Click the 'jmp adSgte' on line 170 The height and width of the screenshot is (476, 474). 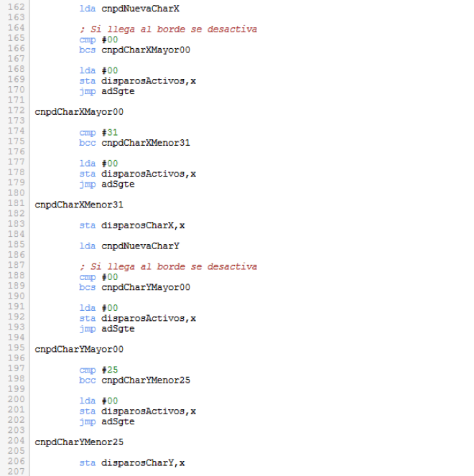[x=106, y=91]
